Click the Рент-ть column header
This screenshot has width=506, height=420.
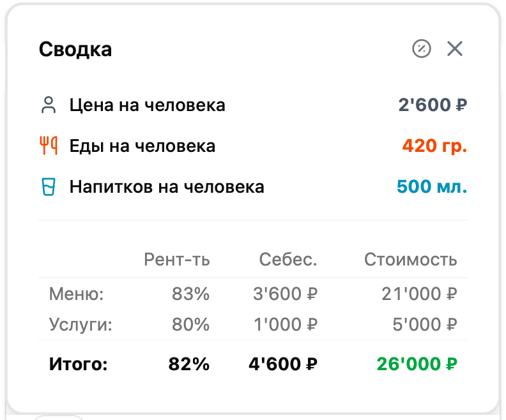[177, 260]
